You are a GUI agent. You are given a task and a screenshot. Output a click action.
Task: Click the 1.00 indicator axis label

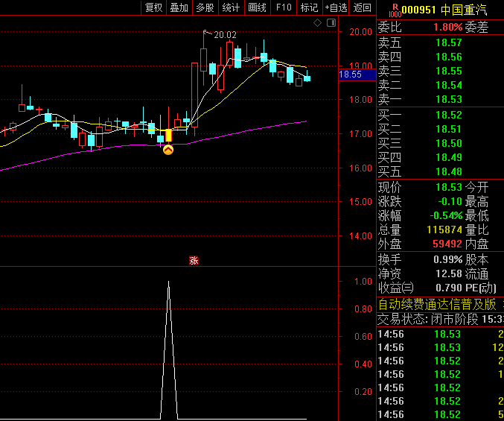click(363, 282)
